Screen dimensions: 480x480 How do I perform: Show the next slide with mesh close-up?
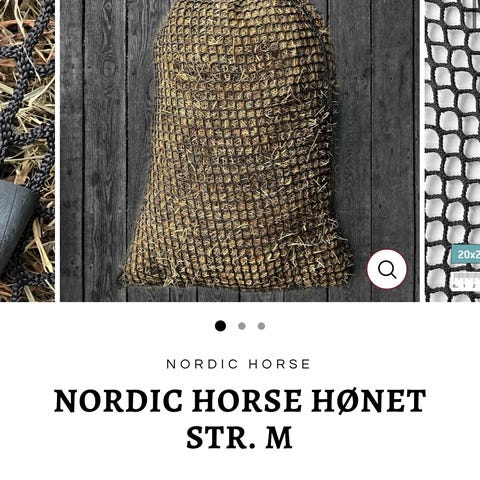point(452,151)
